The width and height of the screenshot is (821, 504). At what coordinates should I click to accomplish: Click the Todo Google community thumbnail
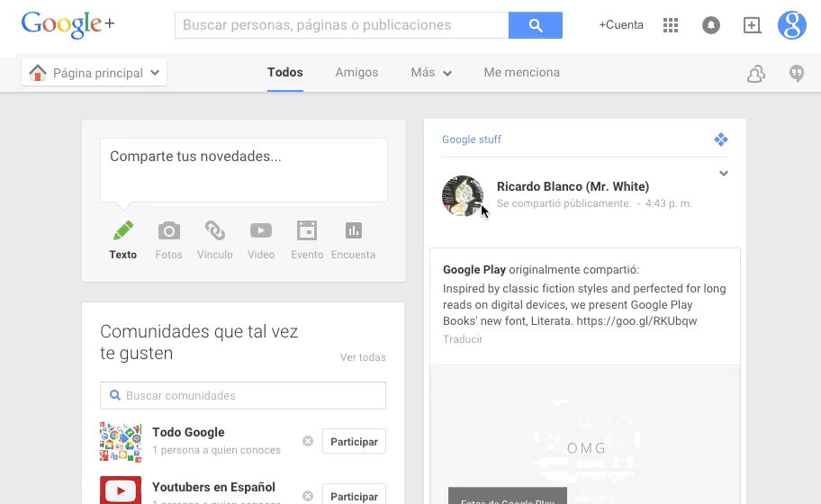pyautogui.click(x=121, y=442)
